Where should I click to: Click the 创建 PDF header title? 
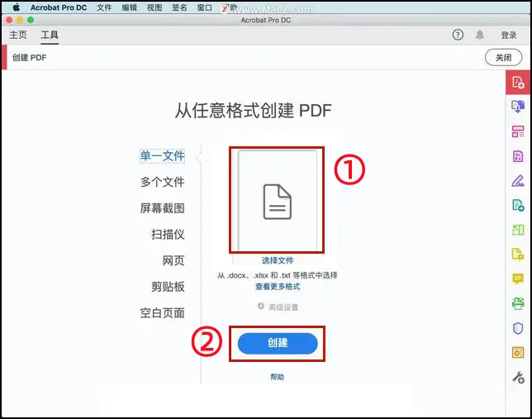tap(29, 57)
